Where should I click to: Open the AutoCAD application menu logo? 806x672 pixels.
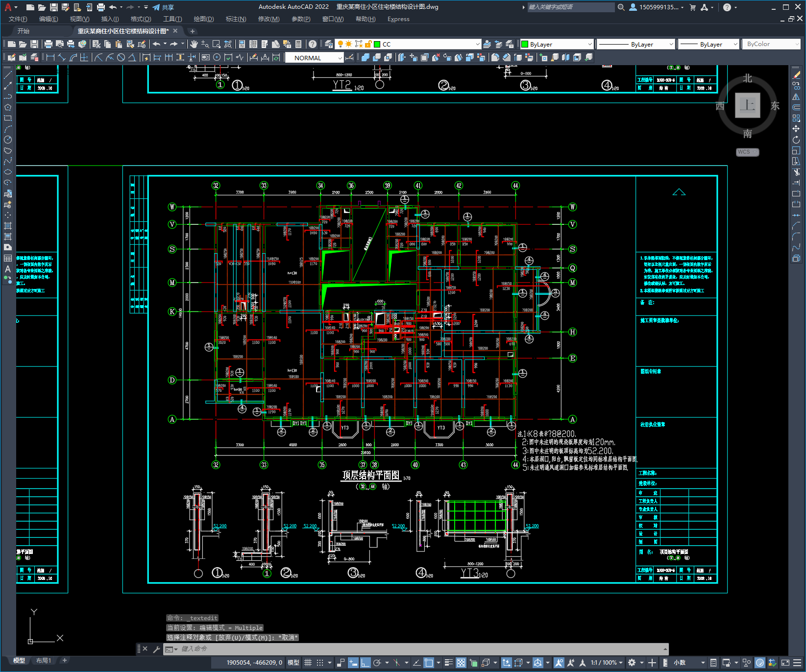8,7
